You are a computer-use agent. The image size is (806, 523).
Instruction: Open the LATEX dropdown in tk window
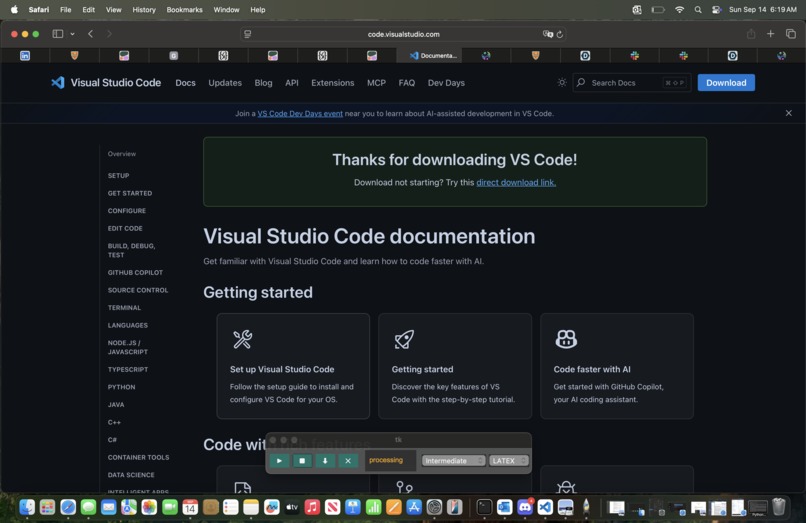coord(508,460)
